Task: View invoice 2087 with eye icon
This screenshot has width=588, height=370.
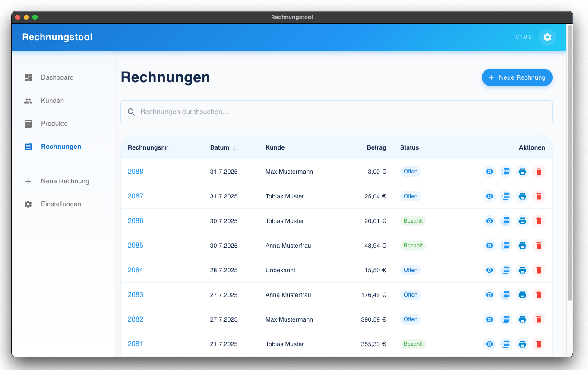Action: [x=490, y=196]
